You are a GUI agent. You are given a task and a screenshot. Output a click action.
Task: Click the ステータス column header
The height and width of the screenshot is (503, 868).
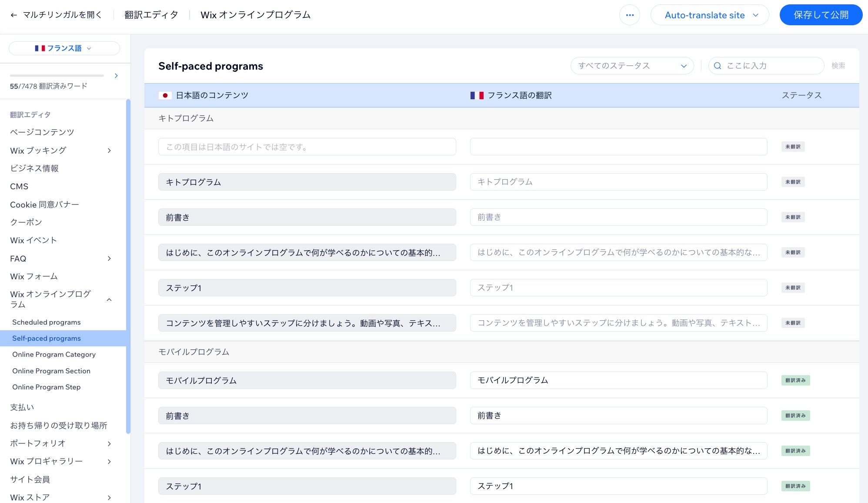coord(801,95)
